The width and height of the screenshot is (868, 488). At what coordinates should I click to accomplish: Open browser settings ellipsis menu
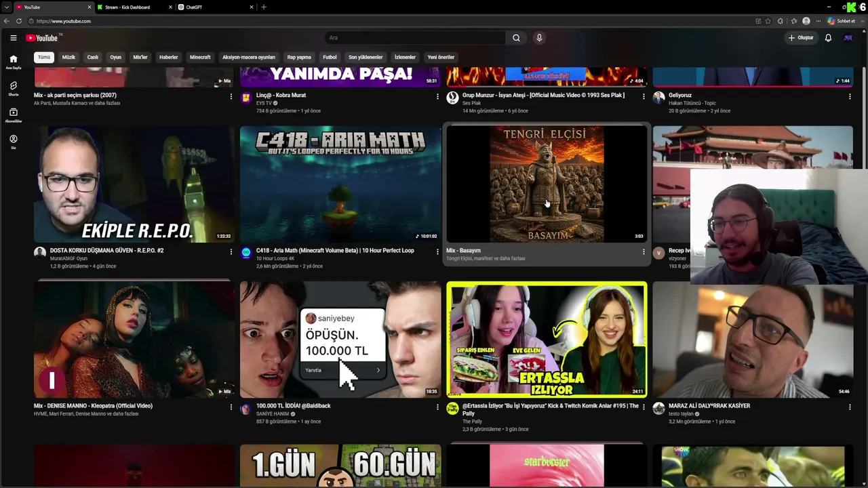[818, 21]
